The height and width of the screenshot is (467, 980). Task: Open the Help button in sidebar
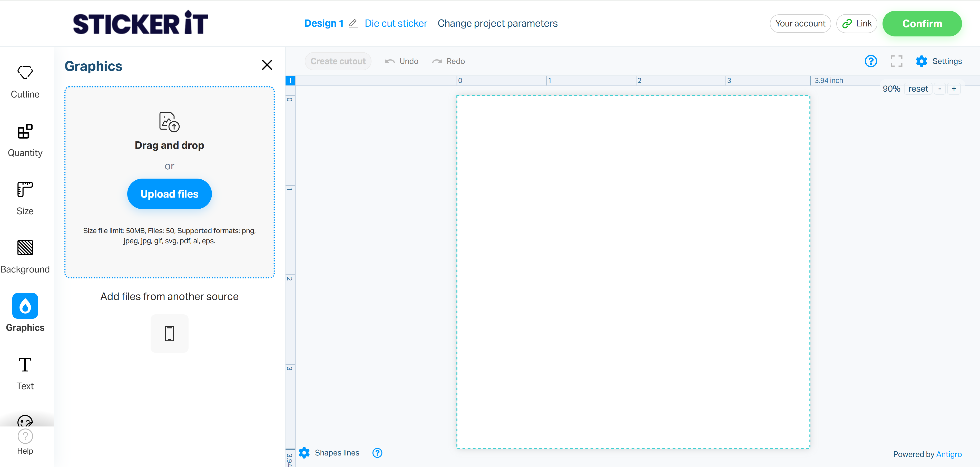pyautogui.click(x=25, y=442)
